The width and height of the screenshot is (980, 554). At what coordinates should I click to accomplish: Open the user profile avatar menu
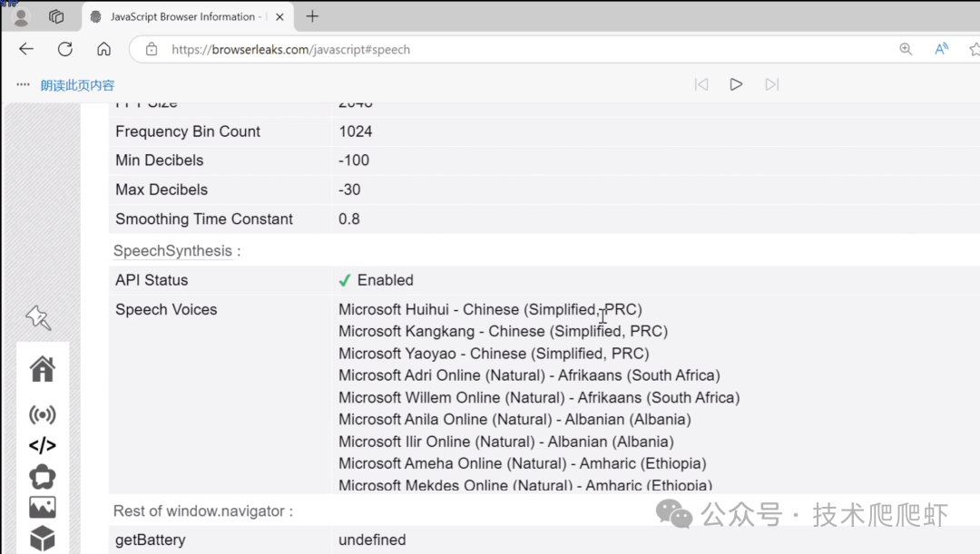[x=21, y=16]
